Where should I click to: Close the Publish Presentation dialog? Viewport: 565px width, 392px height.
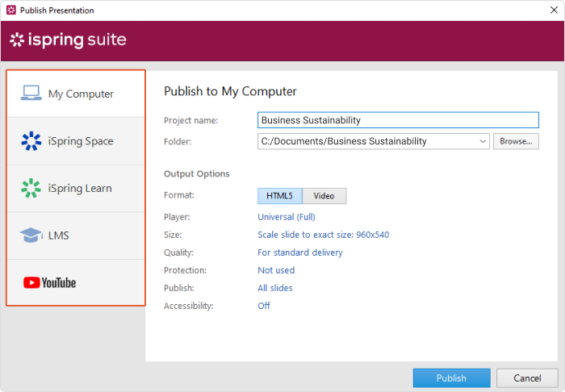[550, 10]
